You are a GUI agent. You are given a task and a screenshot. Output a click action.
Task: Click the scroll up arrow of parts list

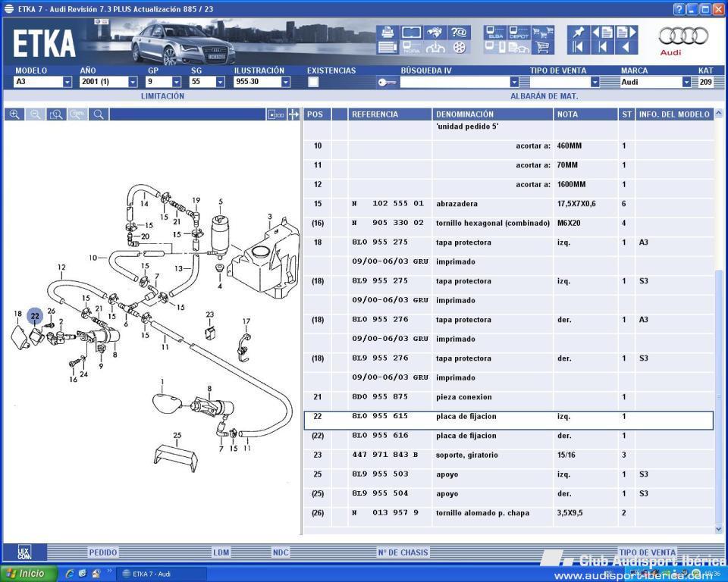tap(719, 113)
